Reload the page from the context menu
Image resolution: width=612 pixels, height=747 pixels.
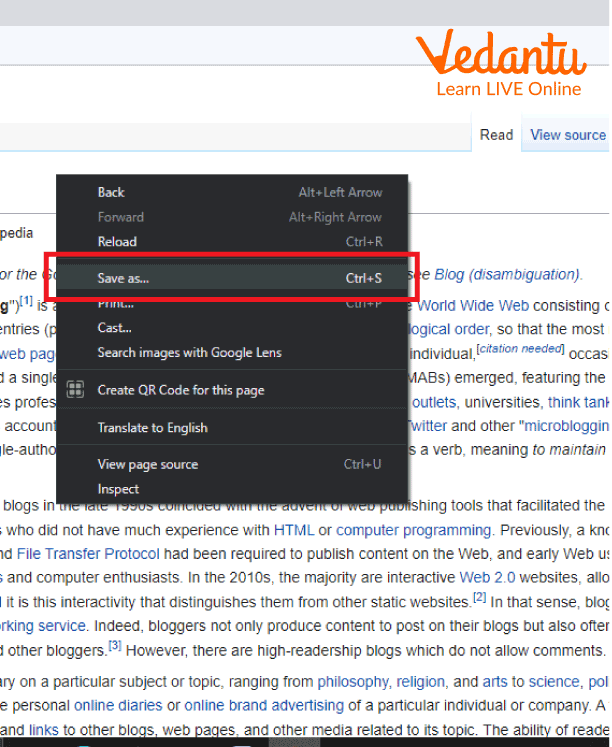click(x=117, y=242)
